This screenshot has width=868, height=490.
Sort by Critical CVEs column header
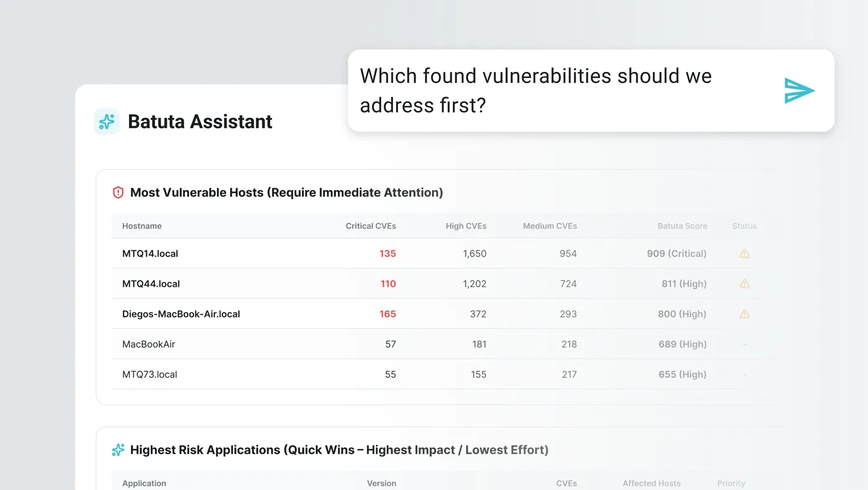pyautogui.click(x=371, y=226)
